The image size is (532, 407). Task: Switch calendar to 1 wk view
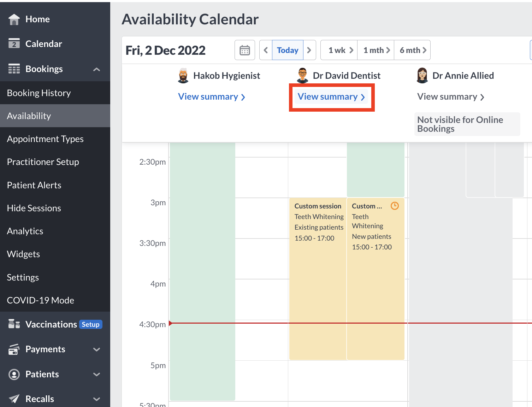[338, 50]
